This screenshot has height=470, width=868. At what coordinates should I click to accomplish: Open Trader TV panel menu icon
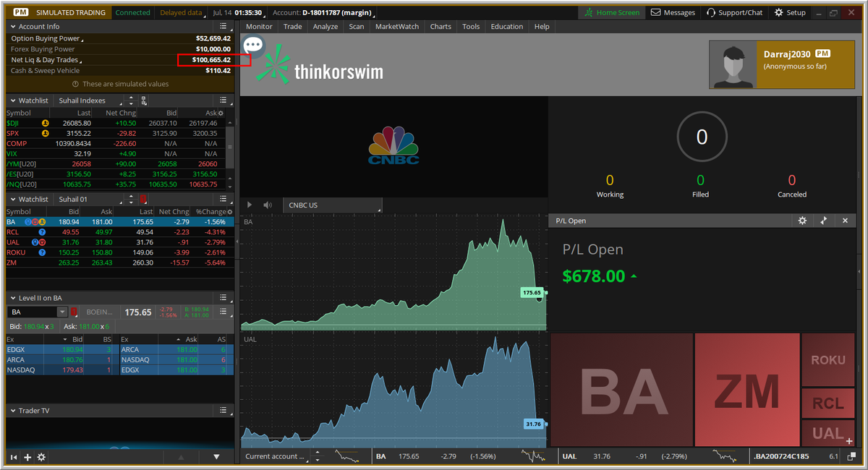[x=224, y=410]
